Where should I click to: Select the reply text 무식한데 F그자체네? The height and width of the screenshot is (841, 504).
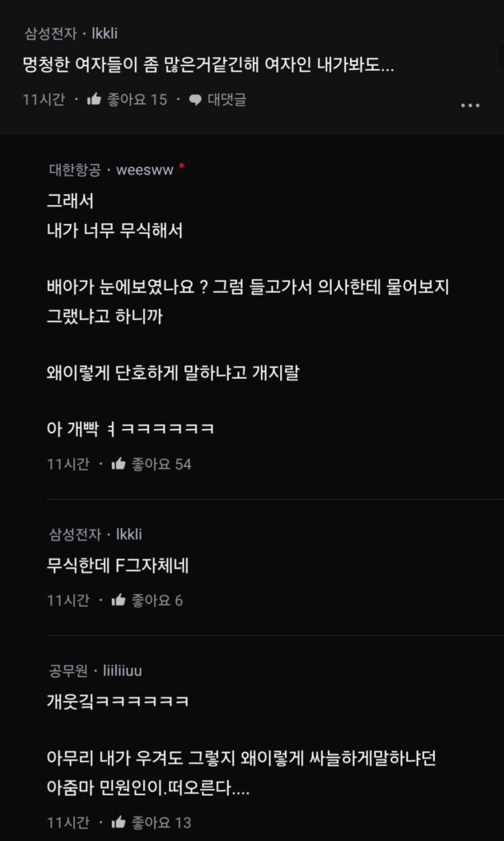coord(118,565)
